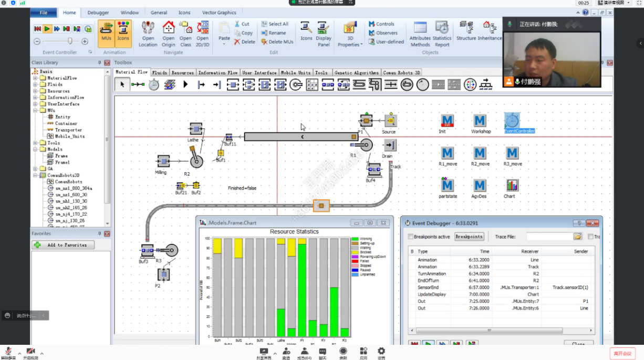Select the Lathe station on the canvas

196,129
